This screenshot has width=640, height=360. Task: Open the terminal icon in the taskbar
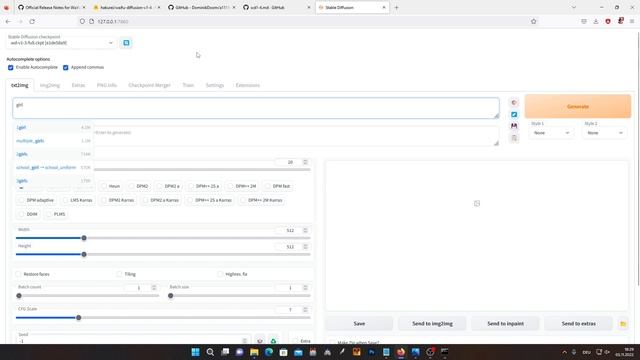tap(444, 352)
